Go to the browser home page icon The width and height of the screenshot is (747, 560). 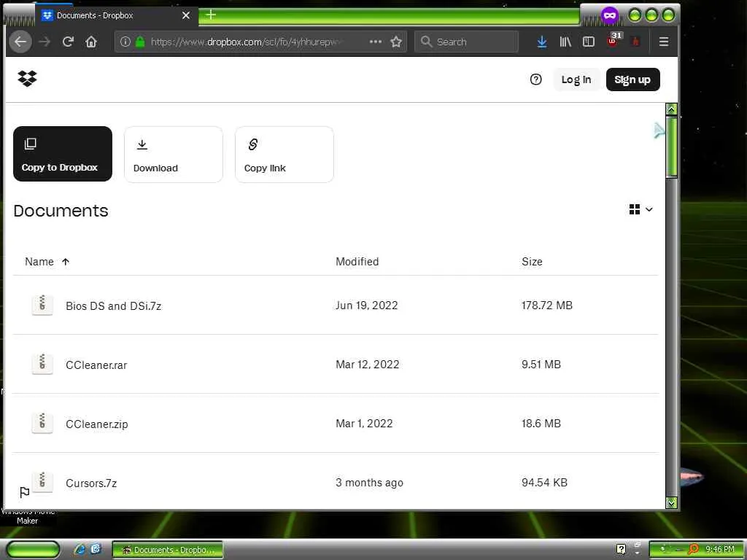[x=91, y=42]
